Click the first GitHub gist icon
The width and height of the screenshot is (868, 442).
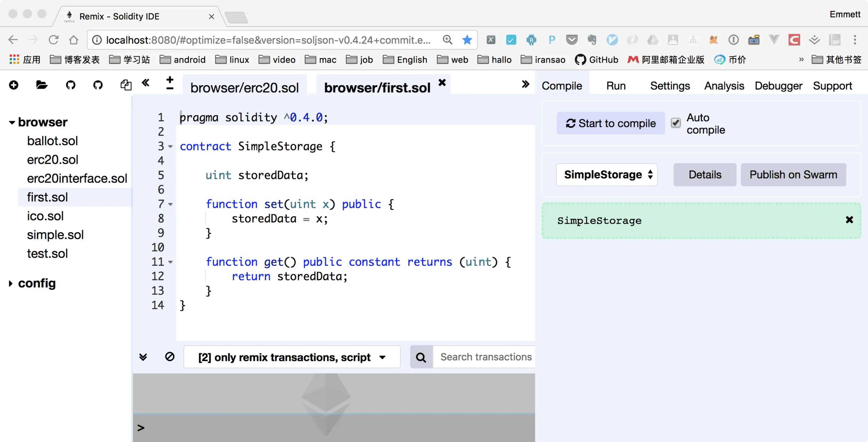coord(70,85)
